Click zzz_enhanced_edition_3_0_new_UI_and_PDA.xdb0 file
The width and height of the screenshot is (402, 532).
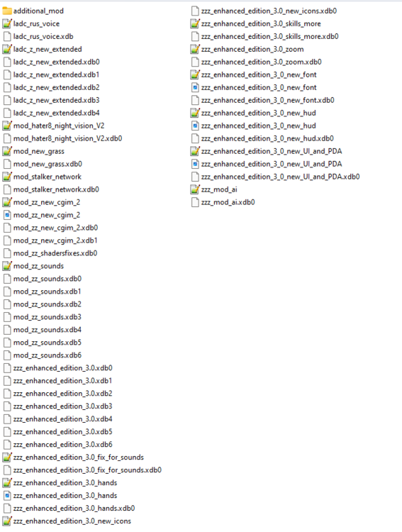(x=276, y=177)
